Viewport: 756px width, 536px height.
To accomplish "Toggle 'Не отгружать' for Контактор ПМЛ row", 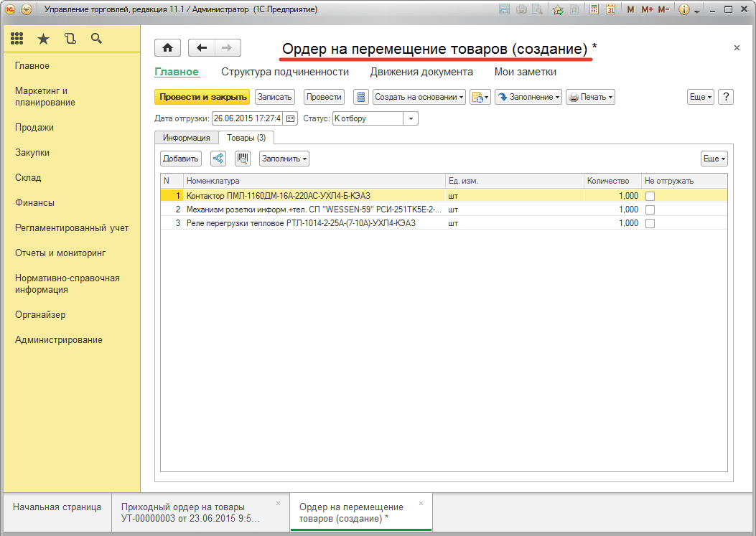I will (650, 196).
